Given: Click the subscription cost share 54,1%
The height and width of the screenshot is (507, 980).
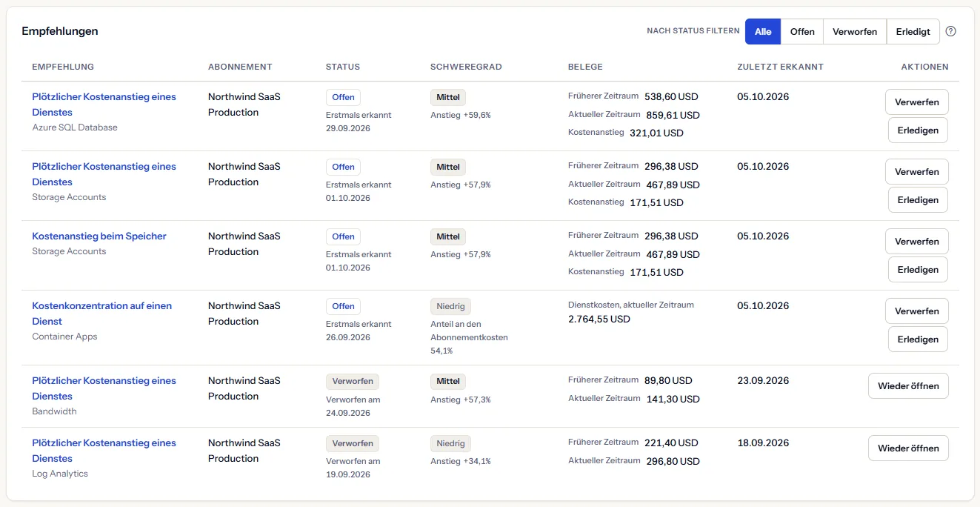Looking at the screenshot, I should pyautogui.click(x=441, y=351).
